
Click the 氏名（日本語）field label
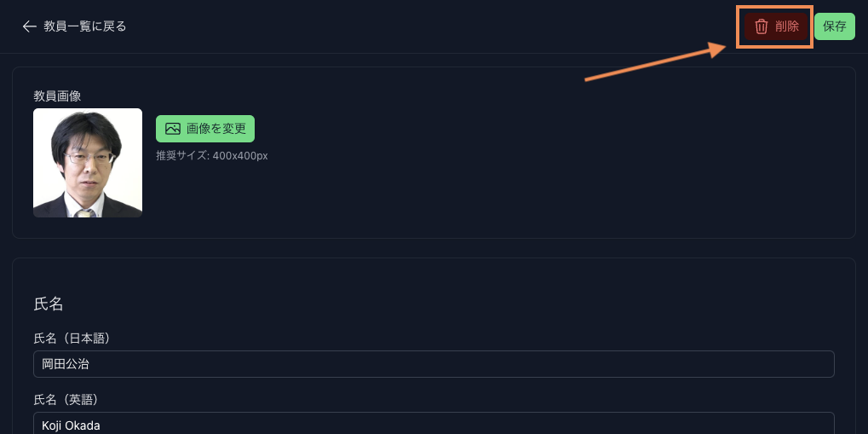coord(72,339)
